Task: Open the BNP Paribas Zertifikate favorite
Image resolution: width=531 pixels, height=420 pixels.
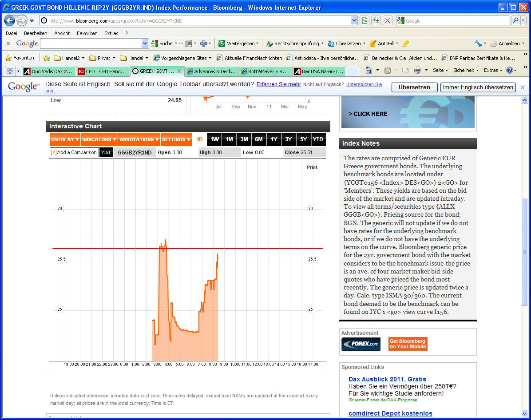Action: (478, 58)
